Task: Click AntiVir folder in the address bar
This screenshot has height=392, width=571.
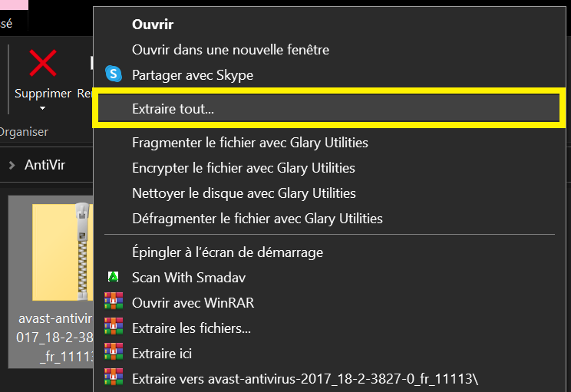Action: point(45,165)
